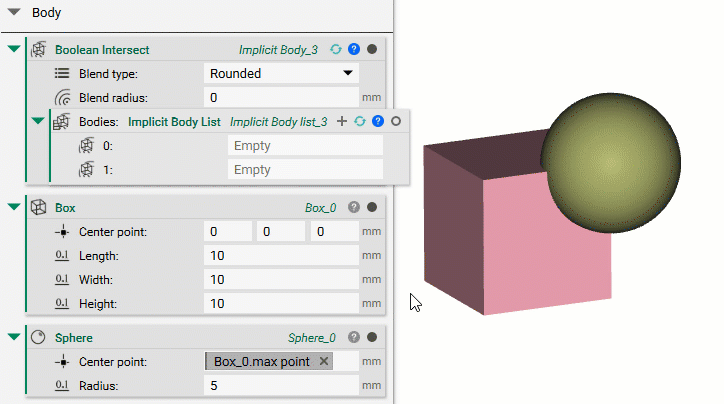Select the green sphere in viewport

(610, 163)
